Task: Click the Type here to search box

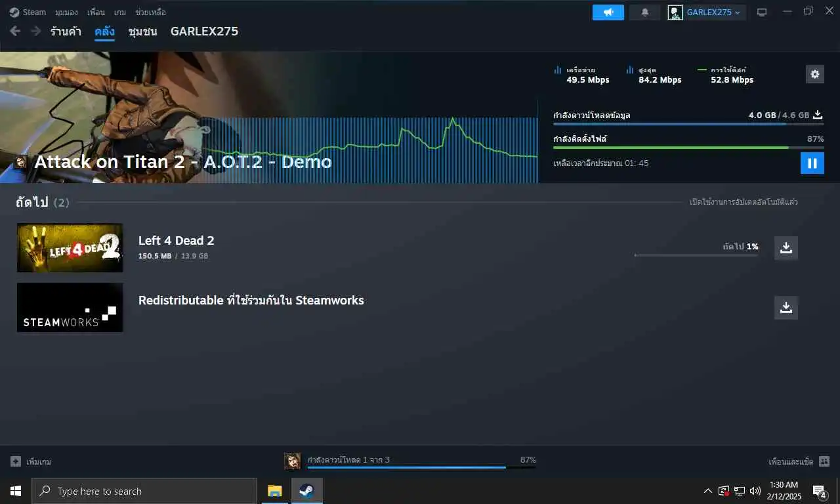Action: [144, 491]
